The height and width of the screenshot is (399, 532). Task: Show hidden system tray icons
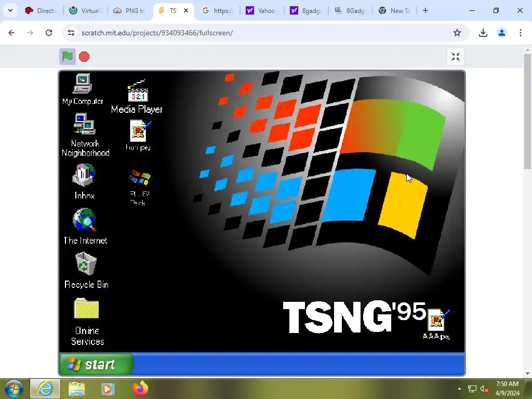pos(459,389)
